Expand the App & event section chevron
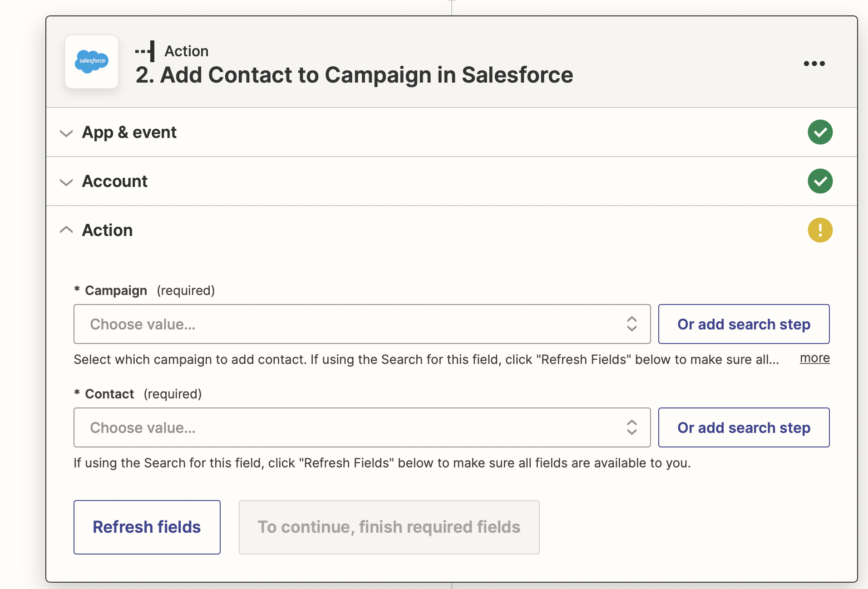The width and height of the screenshot is (868, 589). coord(66,133)
